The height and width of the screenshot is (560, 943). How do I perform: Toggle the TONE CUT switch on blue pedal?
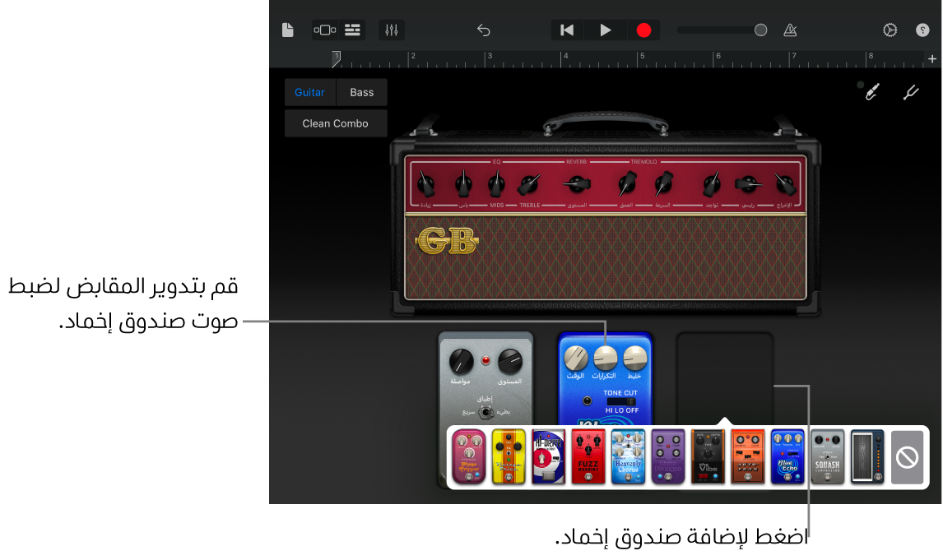click(x=621, y=401)
